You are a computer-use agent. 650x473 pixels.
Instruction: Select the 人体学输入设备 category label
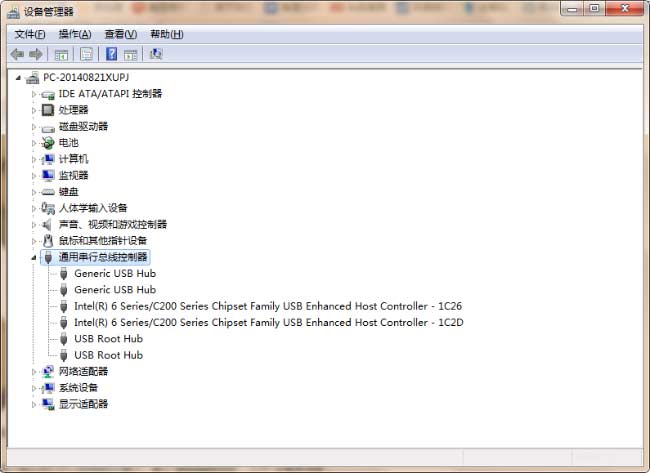tap(93, 208)
